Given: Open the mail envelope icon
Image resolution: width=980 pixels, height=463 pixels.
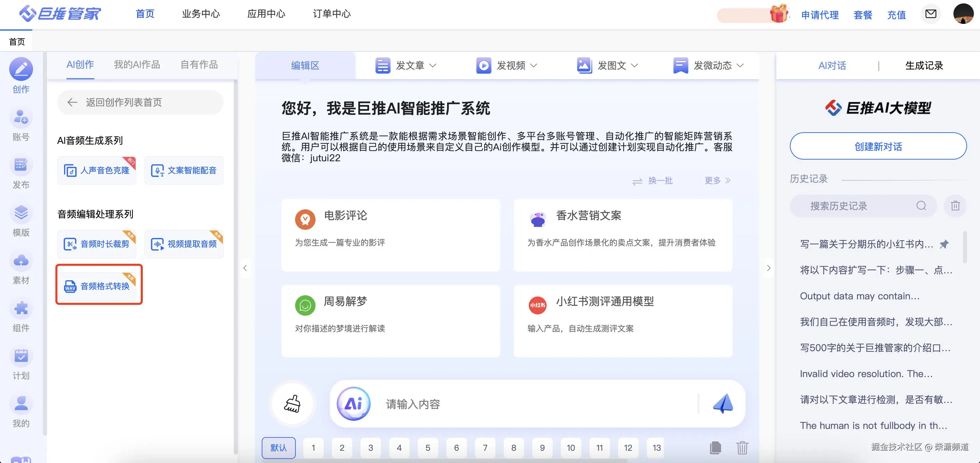Looking at the screenshot, I should coord(931,14).
